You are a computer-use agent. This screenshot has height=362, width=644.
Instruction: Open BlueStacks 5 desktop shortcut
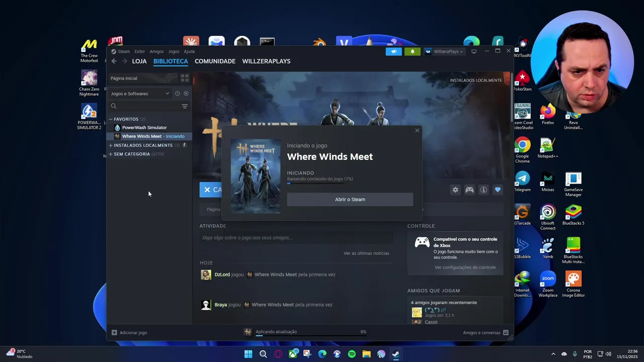[573, 215]
